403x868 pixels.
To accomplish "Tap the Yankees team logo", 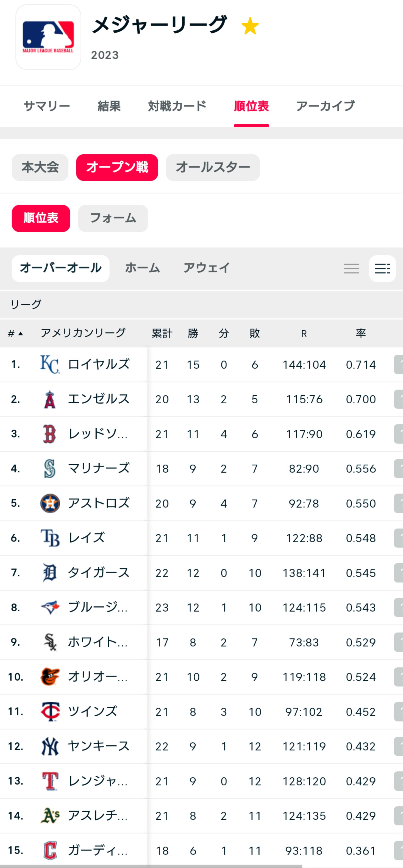I will [50, 746].
